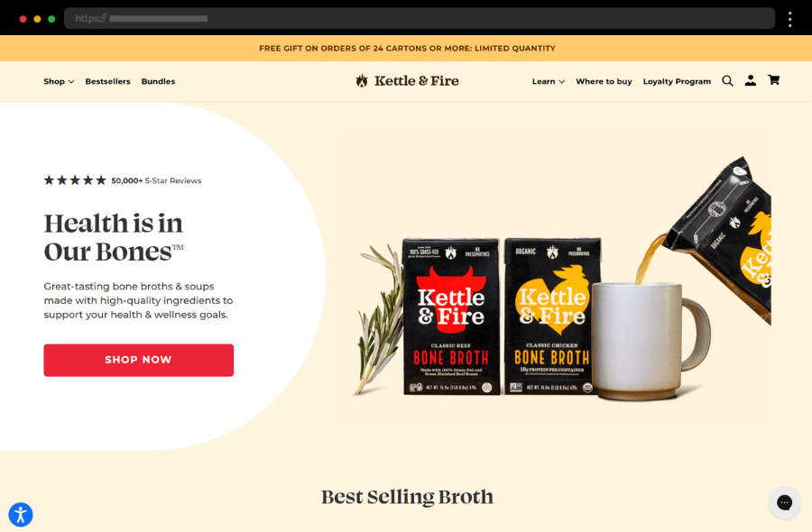This screenshot has width=812, height=532.
Task: Open the search magnifier icon
Action: [x=727, y=81]
